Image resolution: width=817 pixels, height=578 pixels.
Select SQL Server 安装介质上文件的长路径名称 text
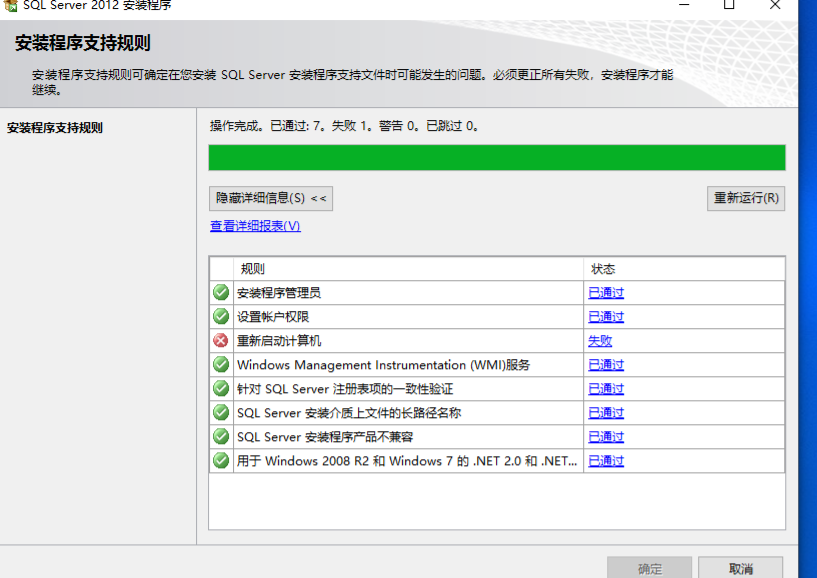pos(349,413)
